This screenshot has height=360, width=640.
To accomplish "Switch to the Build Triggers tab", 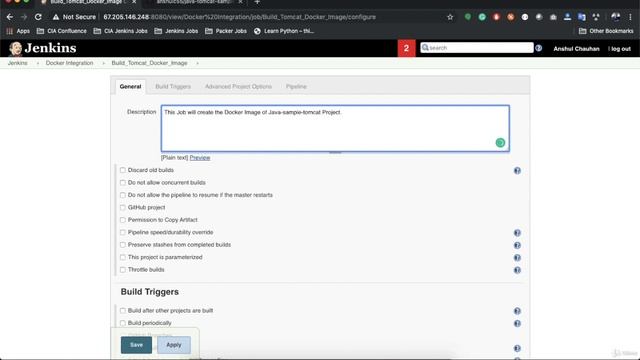I will click(173, 87).
